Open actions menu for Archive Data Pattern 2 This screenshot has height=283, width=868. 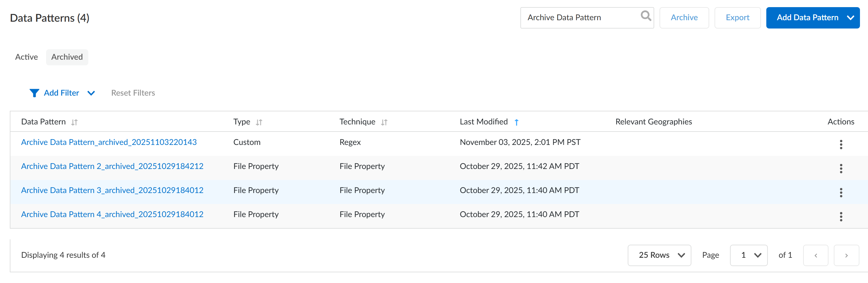pos(841,168)
